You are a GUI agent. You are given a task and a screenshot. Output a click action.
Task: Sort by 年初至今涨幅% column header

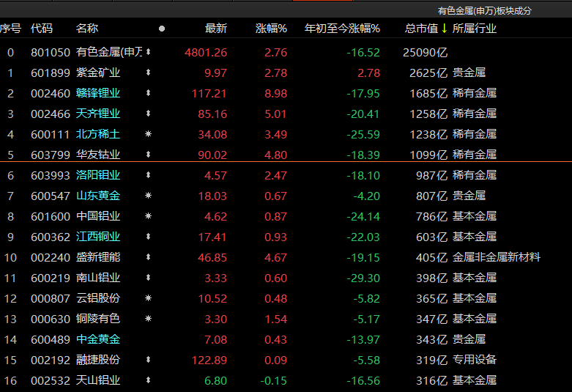click(342, 28)
